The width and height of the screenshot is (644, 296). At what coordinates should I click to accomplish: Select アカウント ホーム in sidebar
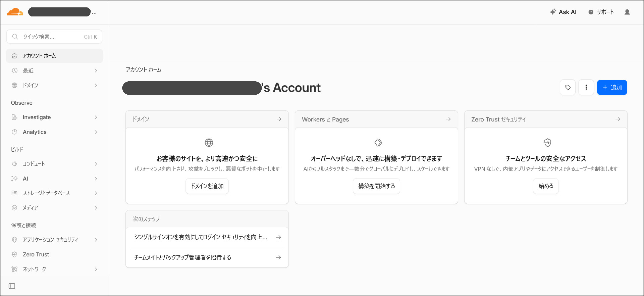pyautogui.click(x=54, y=56)
